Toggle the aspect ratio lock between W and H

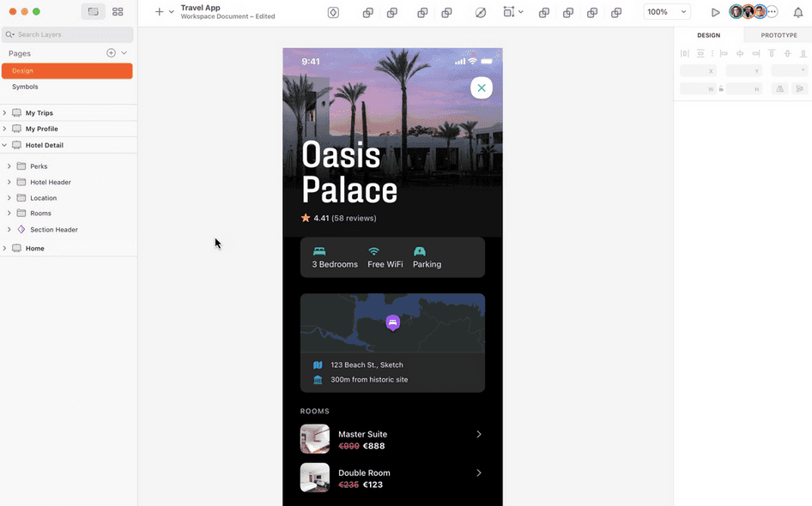721,88
